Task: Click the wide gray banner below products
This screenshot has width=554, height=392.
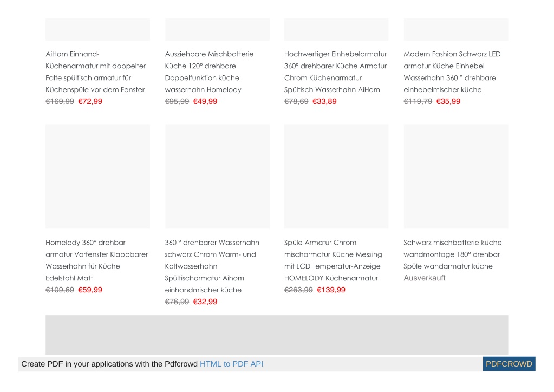Action: pos(277,335)
